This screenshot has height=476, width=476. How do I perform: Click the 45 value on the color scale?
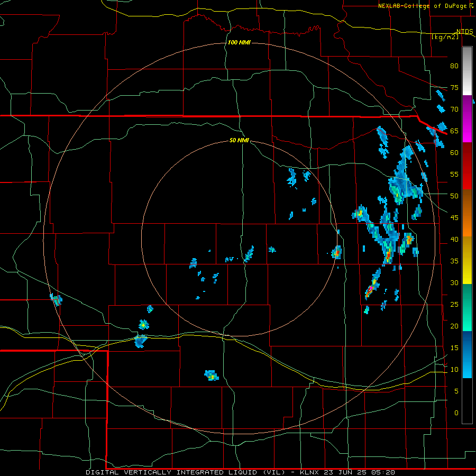coord(454,218)
